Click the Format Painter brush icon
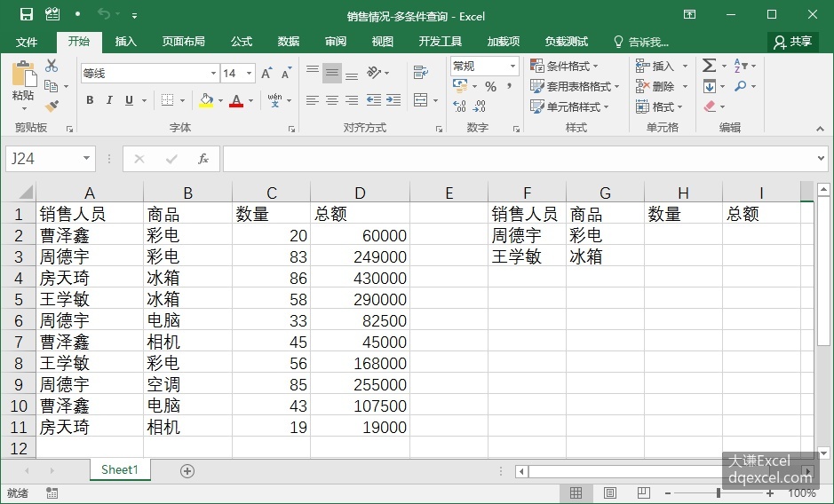Viewport: 834px width, 504px height. [51, 106]
